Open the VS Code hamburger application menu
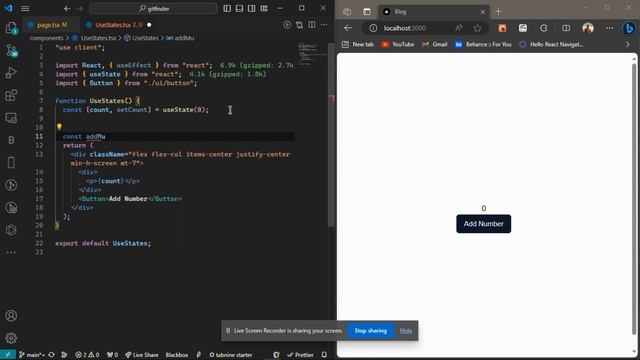Image resolution: width=640 pixels, height=360 pixels. pyautogui.click(x=25, y=8)
